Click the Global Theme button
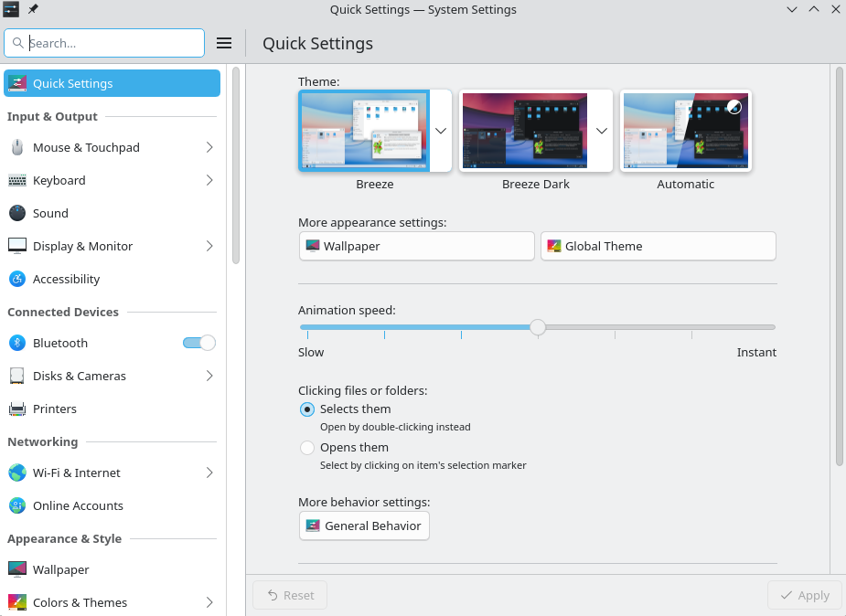Image resolution: width=846 pixels, height=616 pixels. [x=659, y=246]
